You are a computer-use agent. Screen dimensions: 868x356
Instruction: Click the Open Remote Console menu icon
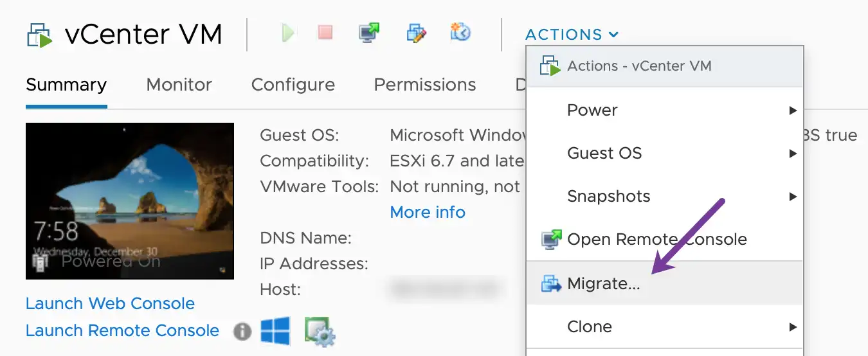[x=551, y=240]
